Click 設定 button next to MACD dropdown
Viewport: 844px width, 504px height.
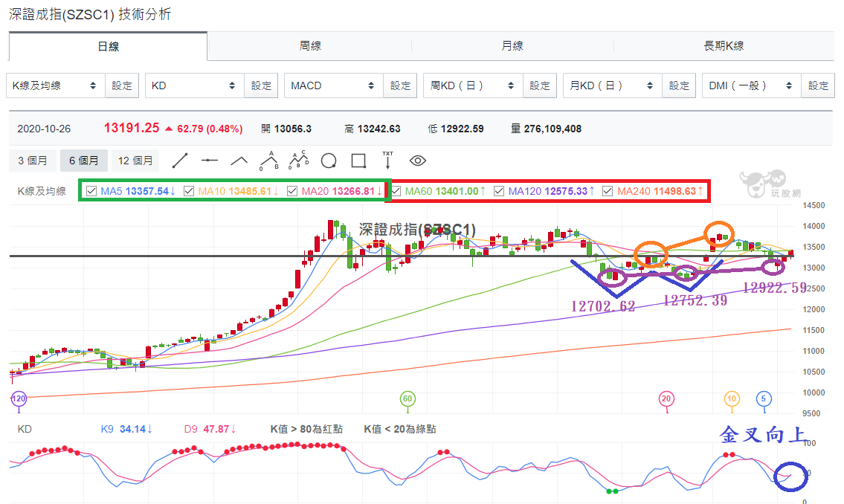coord(401,85)
